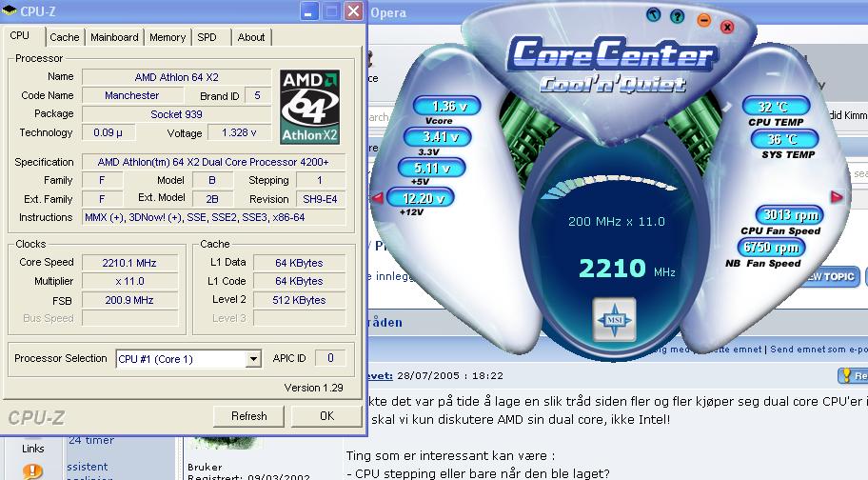Click the 28/07/2005 : 18:22 post timestamp
Viewport: 868px width, 480px height.
pos(450,375)
